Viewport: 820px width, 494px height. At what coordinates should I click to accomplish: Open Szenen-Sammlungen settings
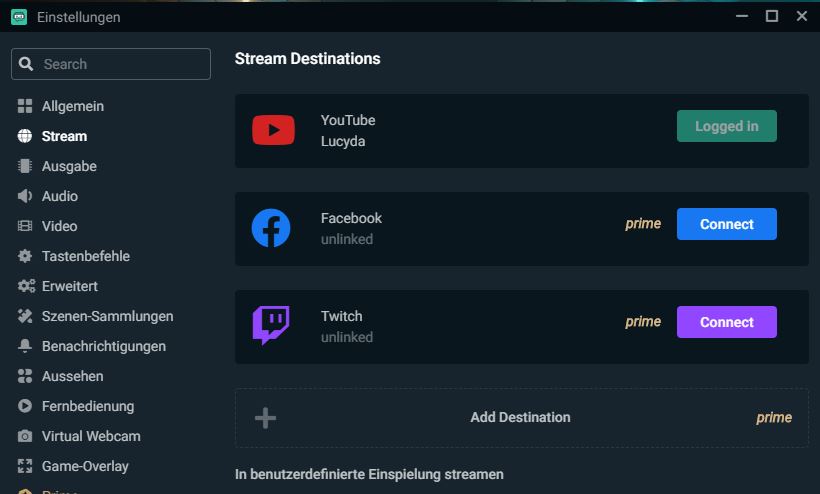click(x=107, y=316)
